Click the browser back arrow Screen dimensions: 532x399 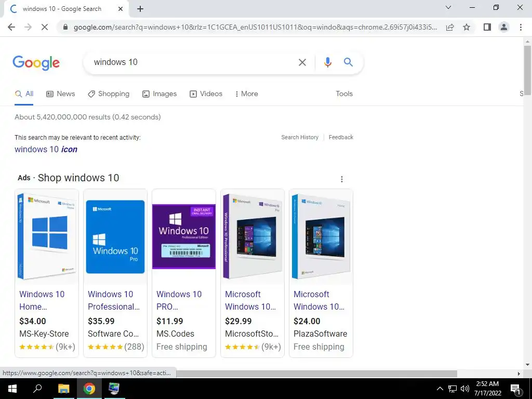11,27
